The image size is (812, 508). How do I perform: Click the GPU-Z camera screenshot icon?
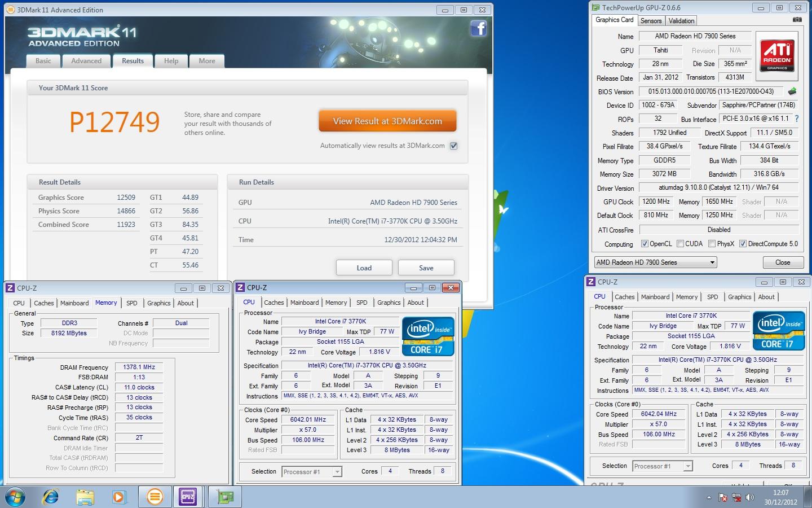tap(797, 20)
